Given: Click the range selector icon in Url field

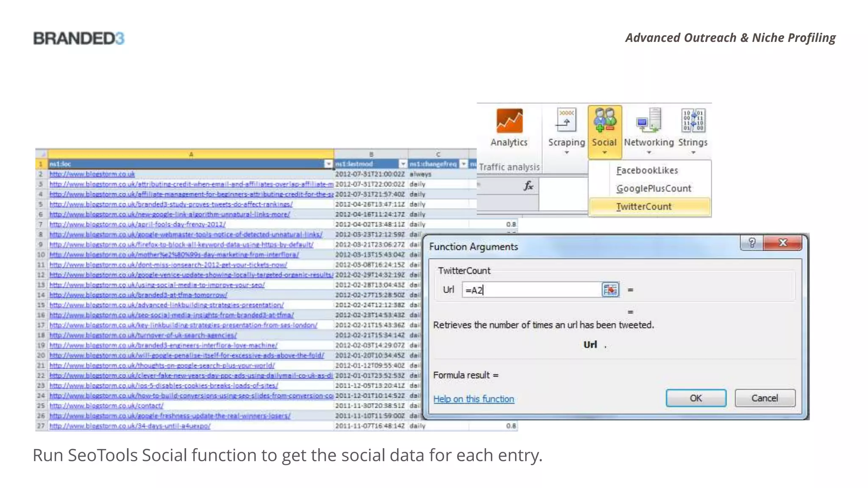Looking at the screenshot, I should click(x=610, y=290).
